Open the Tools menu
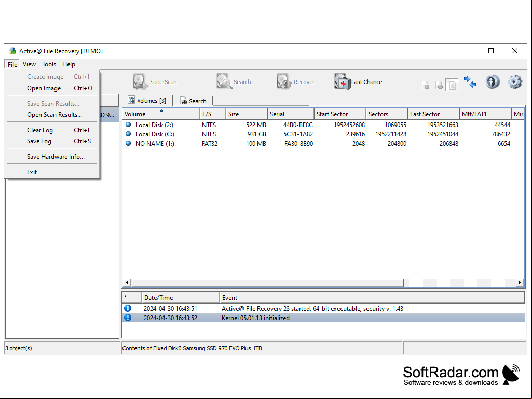The width and height of the screenshot is (532, 399). point(49,64)
